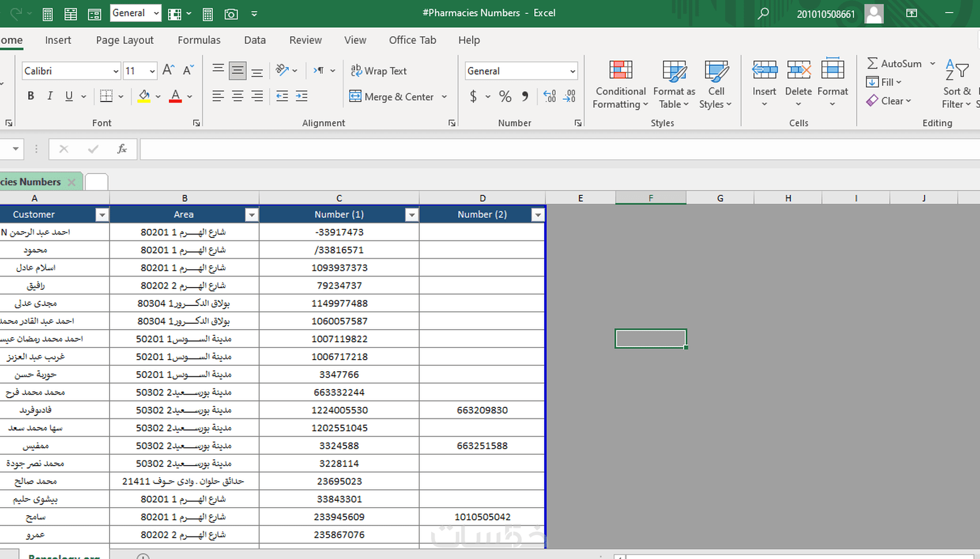Click the Increase Font Size icon
This screenshot has height=559, width=980.
tap(168, 70)
